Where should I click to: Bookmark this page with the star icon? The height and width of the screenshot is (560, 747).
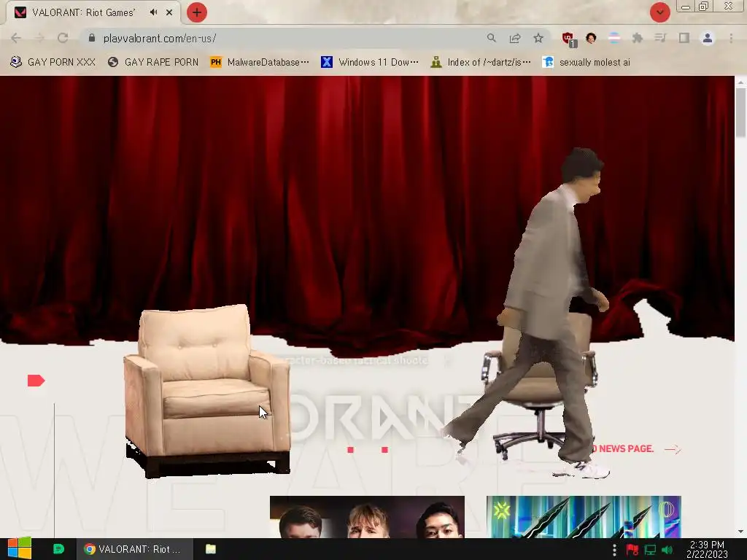tap(538, 38)
